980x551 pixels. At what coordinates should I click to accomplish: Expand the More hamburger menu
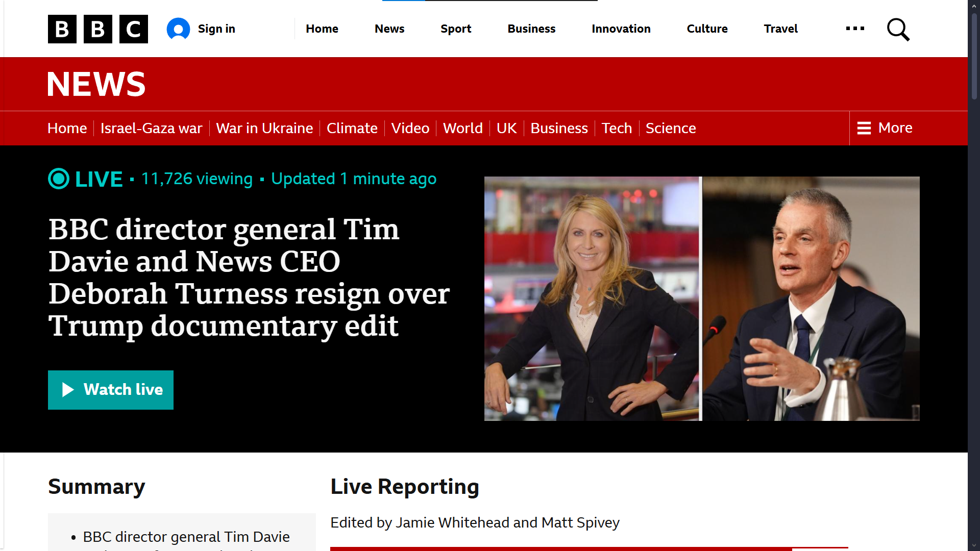point(885,128)
